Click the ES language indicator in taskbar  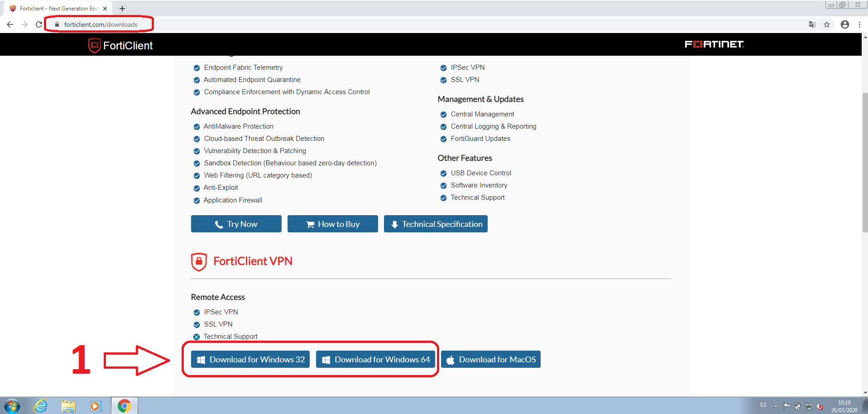[x=763, y=405]
